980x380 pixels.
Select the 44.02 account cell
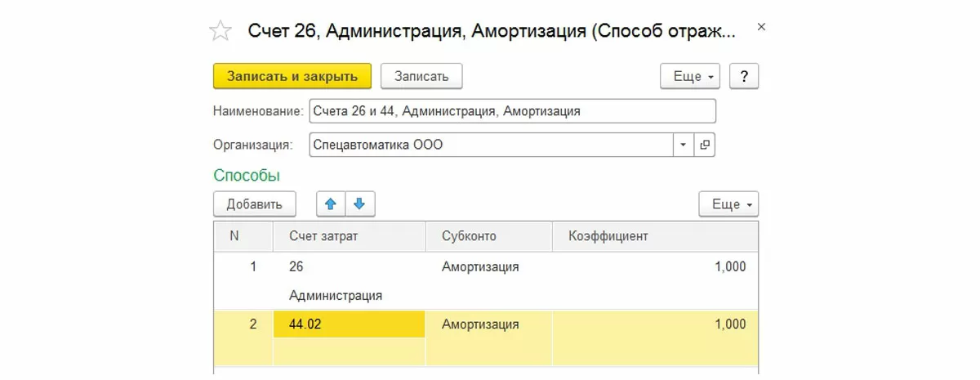click(350, 324)
